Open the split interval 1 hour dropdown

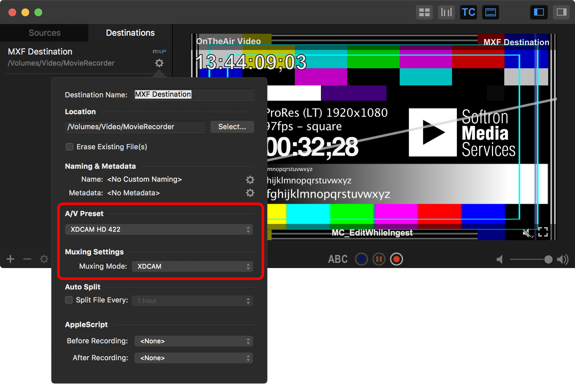point(192,301)
